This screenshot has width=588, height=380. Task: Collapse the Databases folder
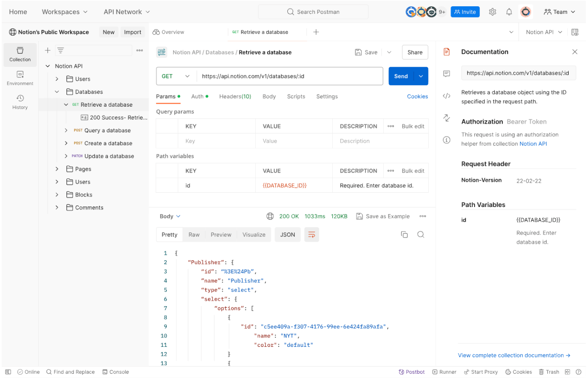[x=57, y=92]
